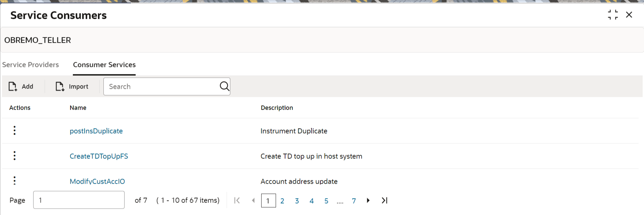Open the ModifyCustAccIO service link
The width and height of the screenshot is (644, 215).
point(97,181)
